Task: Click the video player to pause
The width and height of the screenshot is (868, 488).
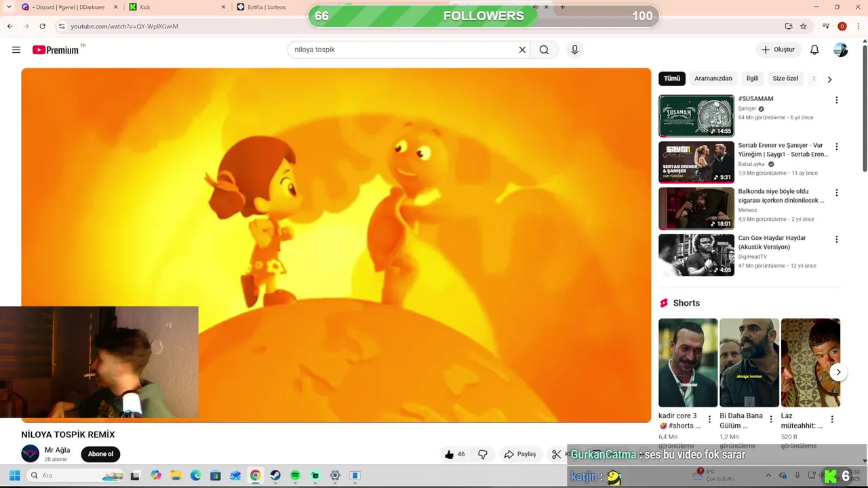Action: [336, 245]
